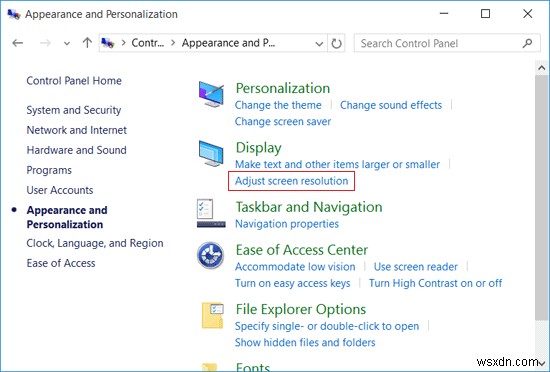
Task: Click the File Explorer Options folder icon
Action: click(213, 316)
